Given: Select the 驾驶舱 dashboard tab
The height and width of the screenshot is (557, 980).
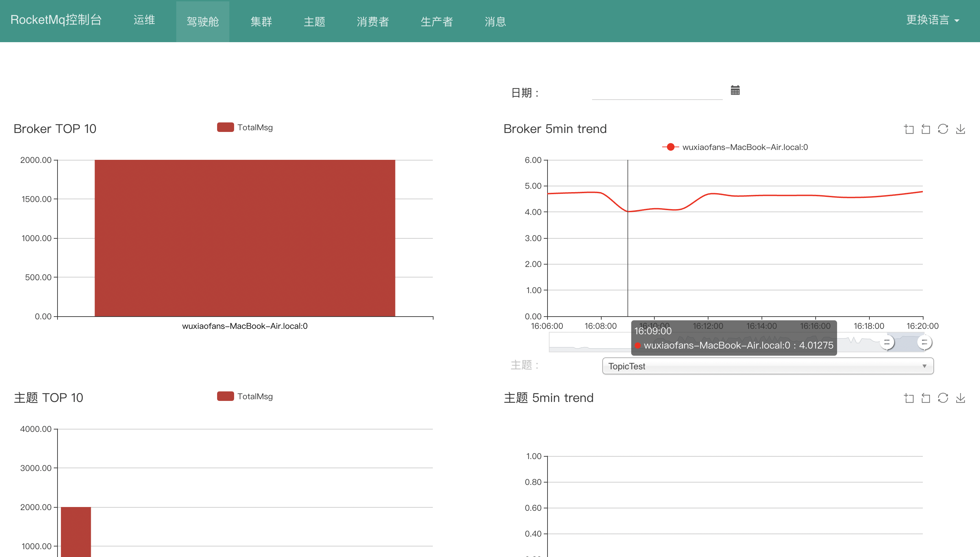Looking at the screenshot, I should click(203, 21).
